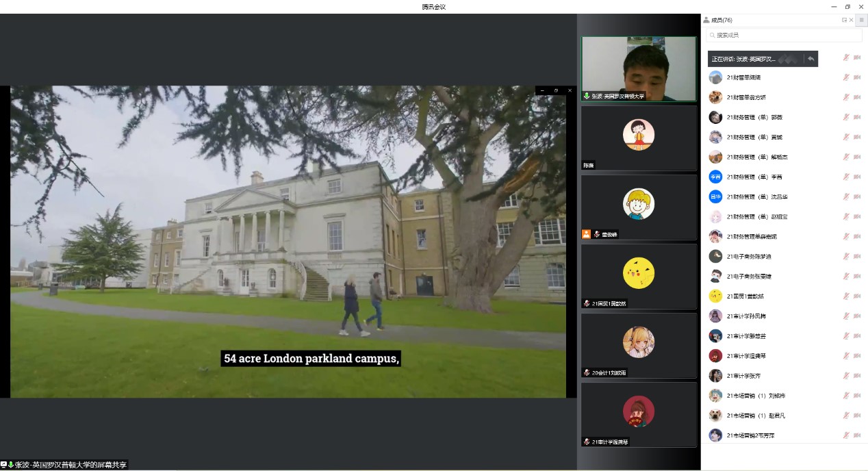Click muted mic icon on 21国贸1黄歆然 tile

(x=587, y=303)
